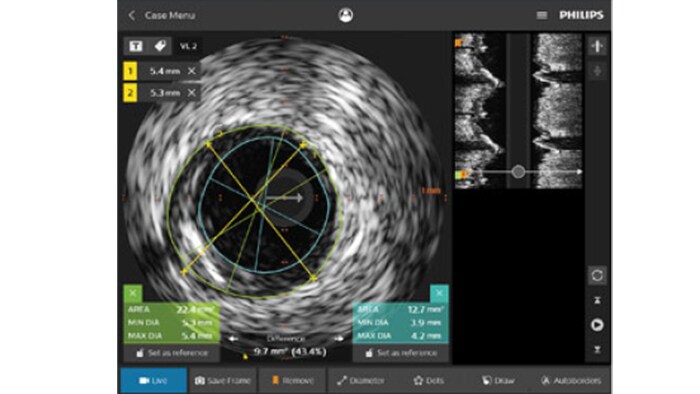This screenshot has height=394, width=700.
Task: Open the patient profile icon
Action: pos(346,15)
